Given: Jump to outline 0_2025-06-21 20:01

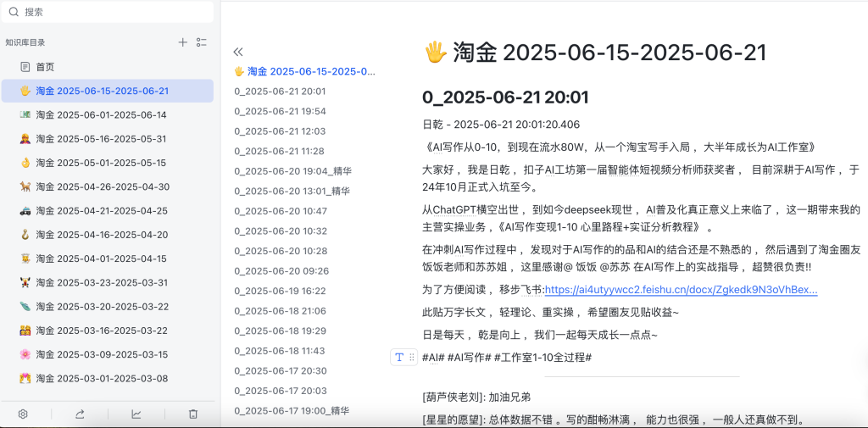Looking at the screenshot, I should 280,92.
